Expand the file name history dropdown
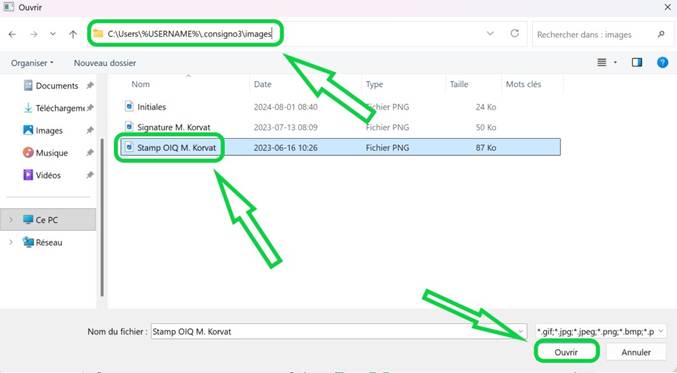 pos(521,332)
